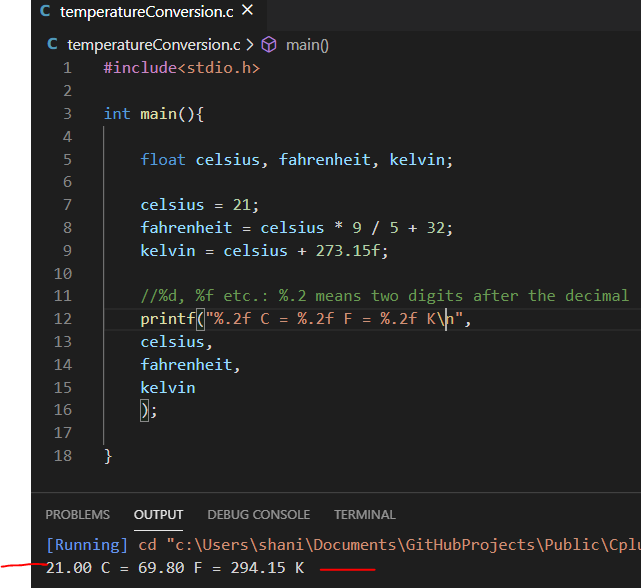
Task: Click the #include<stdio.h> line of code
Action: pyautogui.click(x=181, y=68)
